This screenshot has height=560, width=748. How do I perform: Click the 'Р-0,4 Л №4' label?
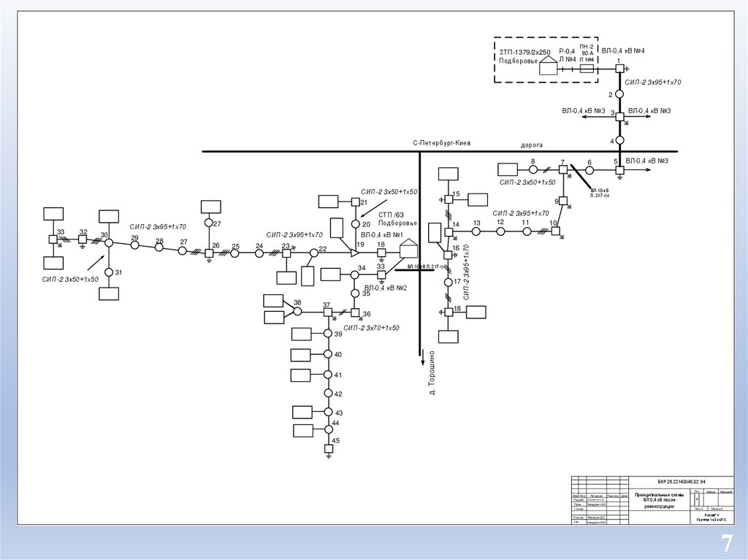tap(568, 55)
